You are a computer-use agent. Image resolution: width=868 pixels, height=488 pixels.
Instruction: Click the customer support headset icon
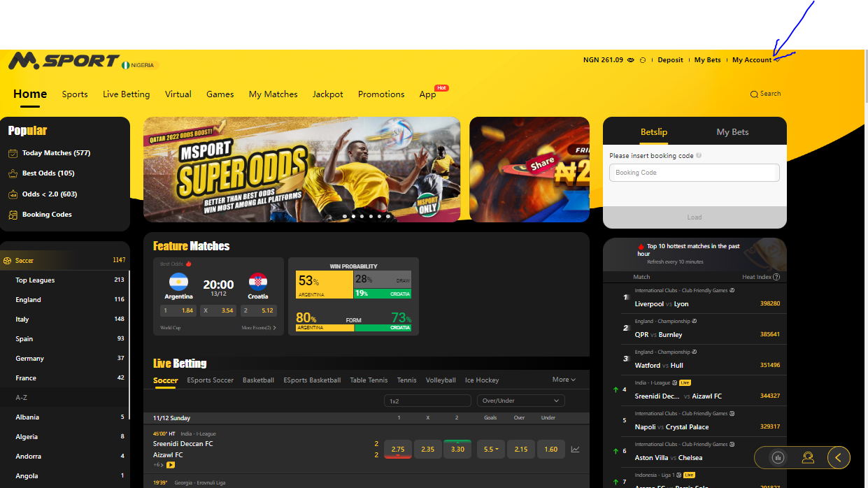click(808, 458)
